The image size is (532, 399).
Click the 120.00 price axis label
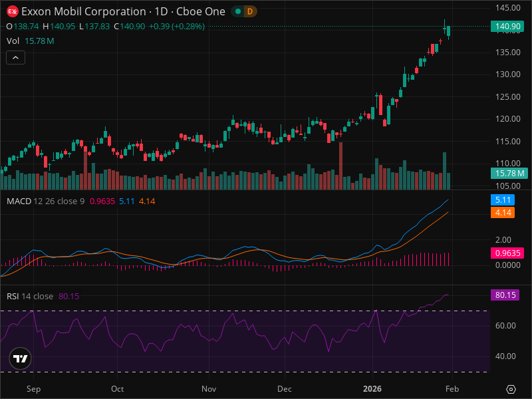pos(507,119)
